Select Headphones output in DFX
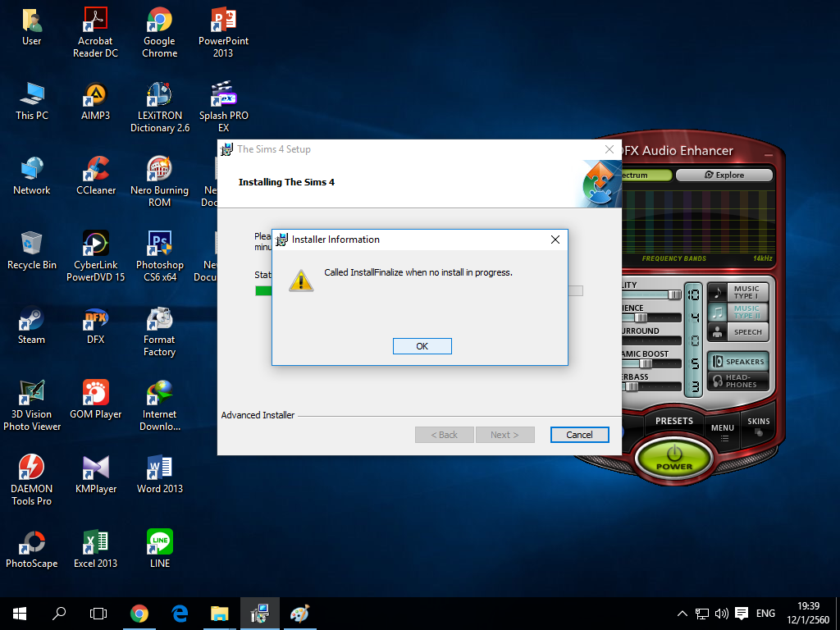Screen dimensions: 840x630 tap(738, 381)
